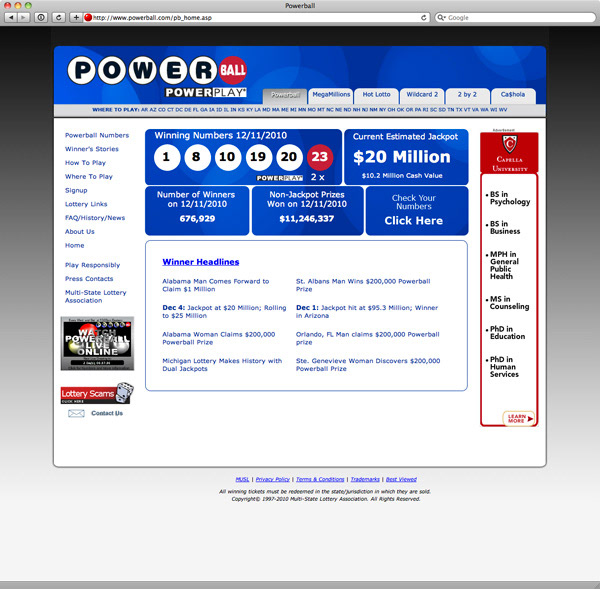600x589 pixels.
Task: Open Dec 1 Jackpot hit $95.3 Million headline
Action: [x=367, y=312]
